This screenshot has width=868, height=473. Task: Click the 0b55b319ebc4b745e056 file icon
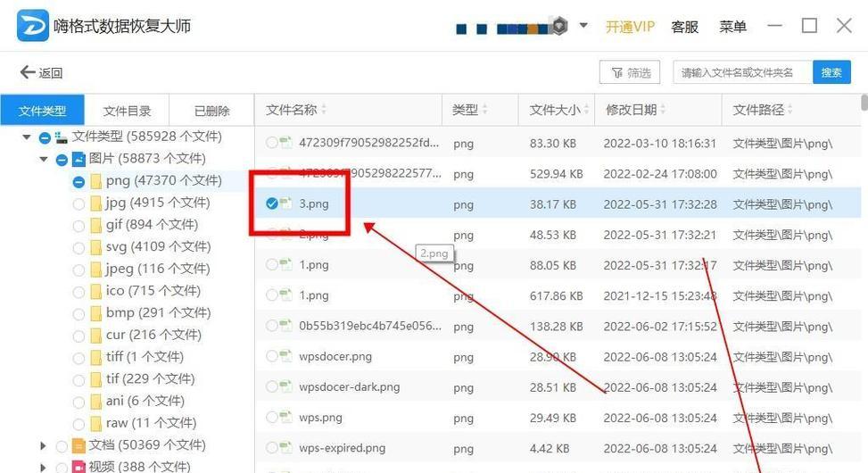click(x=286, y=326)
